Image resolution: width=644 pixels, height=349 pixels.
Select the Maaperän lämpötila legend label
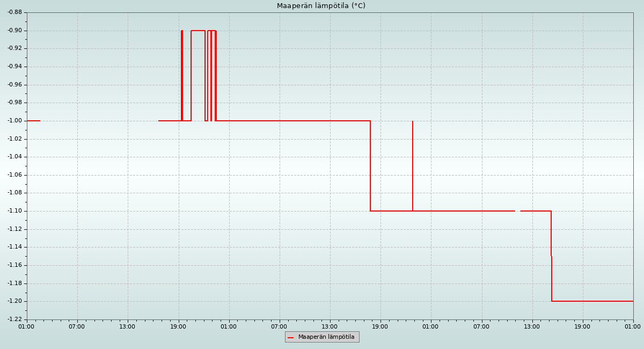(326, 337)
